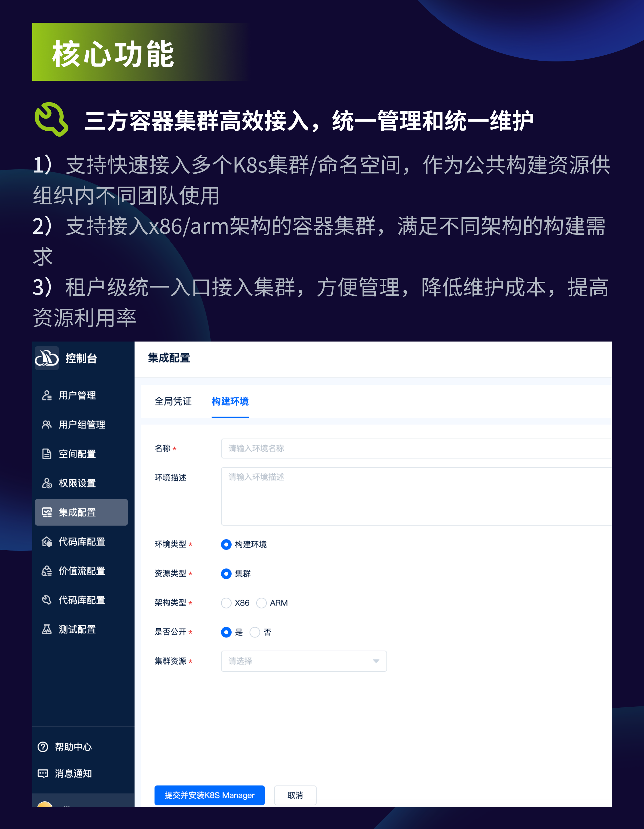The height and width of the screenshot is (829, 644).
Task: Choose 否 for 是否公开
Action: click(255, 632)
